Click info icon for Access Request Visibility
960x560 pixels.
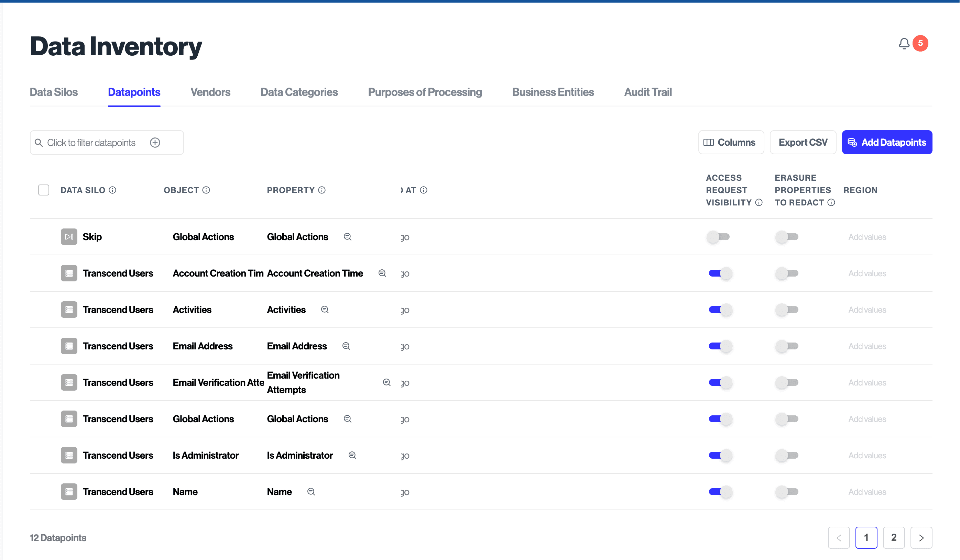[759, 203]
